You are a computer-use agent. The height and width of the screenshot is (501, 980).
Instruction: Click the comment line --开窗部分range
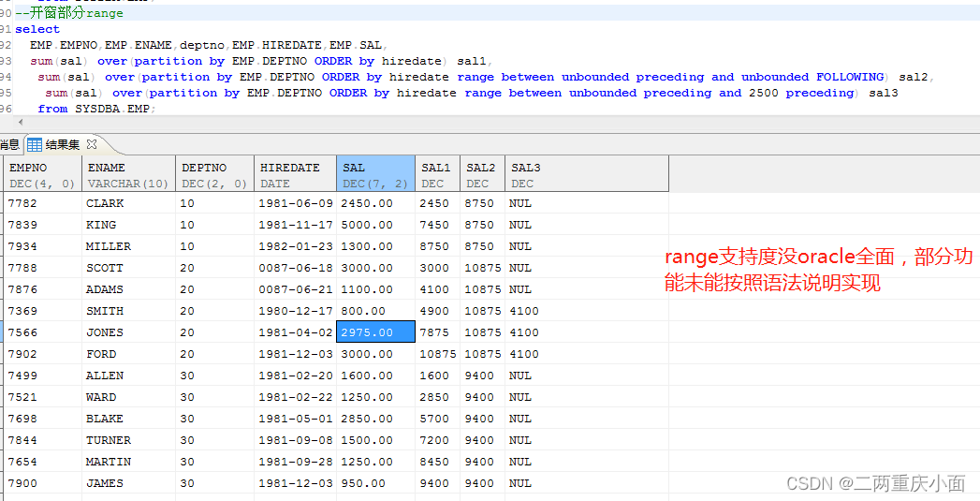tap(68, 13)
